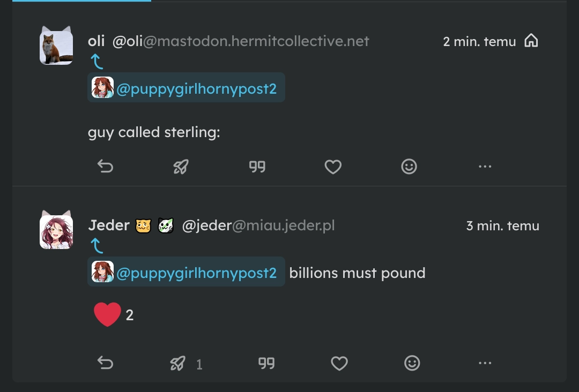
Task: Open Jeder's avatar profile
Action: point(56,230)
